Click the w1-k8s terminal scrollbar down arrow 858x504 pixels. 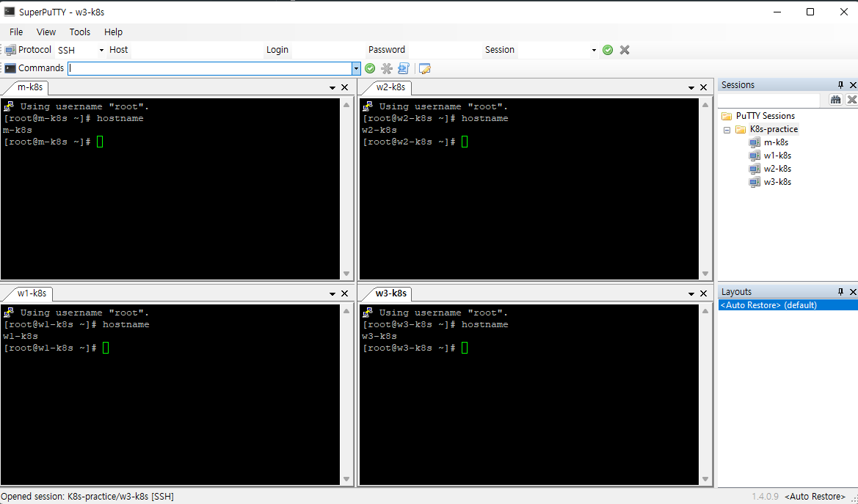coord(346,479)
